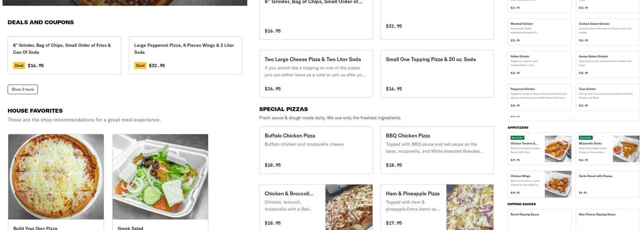644x230 pixels.
Task: Choose the Two Large Cheese Pizza soda deal
Action: coord(316,74)
